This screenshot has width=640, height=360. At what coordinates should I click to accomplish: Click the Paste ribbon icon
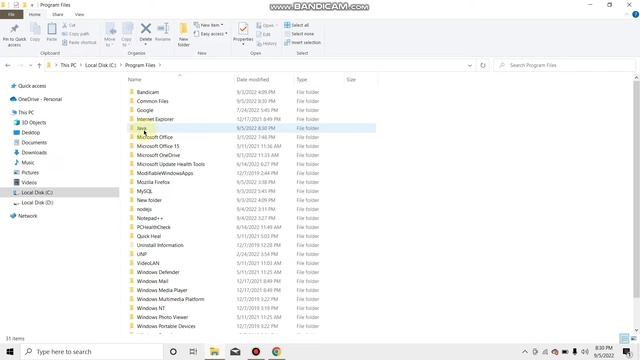click(x=52, y=29)
